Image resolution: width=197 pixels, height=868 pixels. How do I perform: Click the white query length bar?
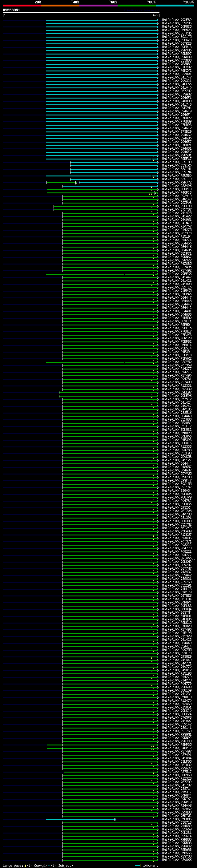[81, 12]
